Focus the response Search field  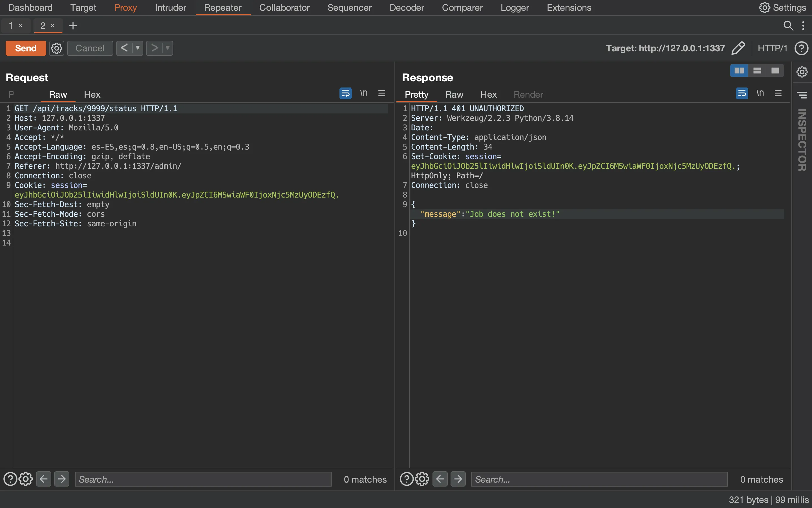[600, 479]
